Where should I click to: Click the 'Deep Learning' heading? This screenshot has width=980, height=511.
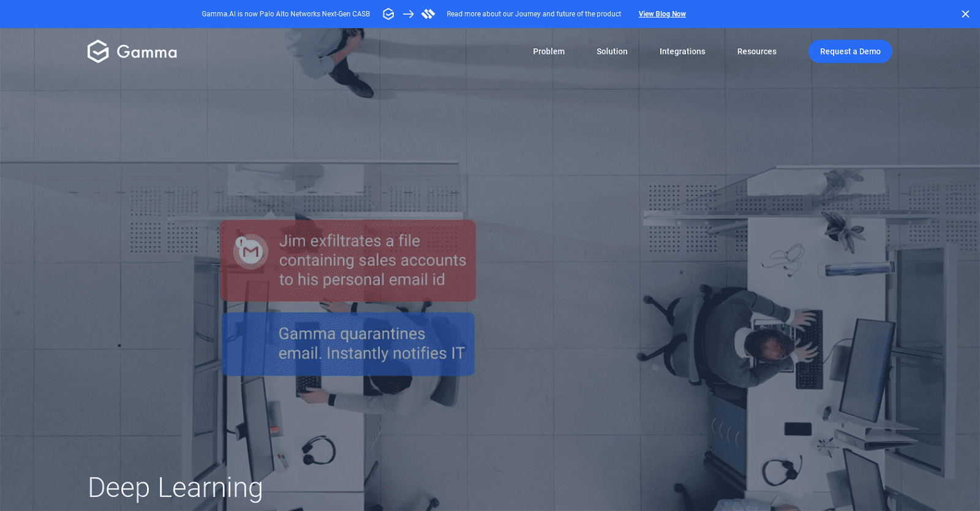[x=175, y=488]
